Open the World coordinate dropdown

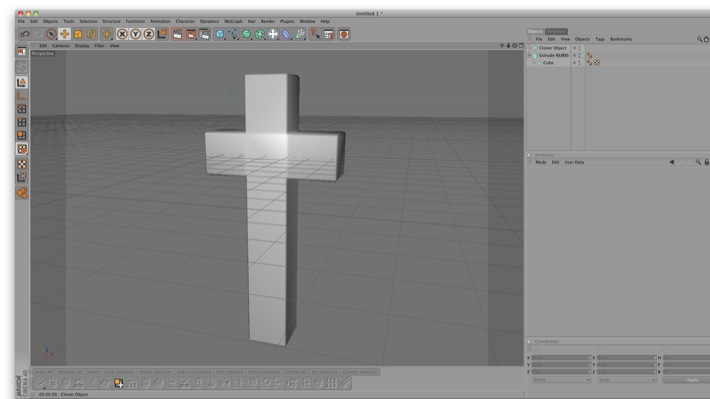click(561, 380)
